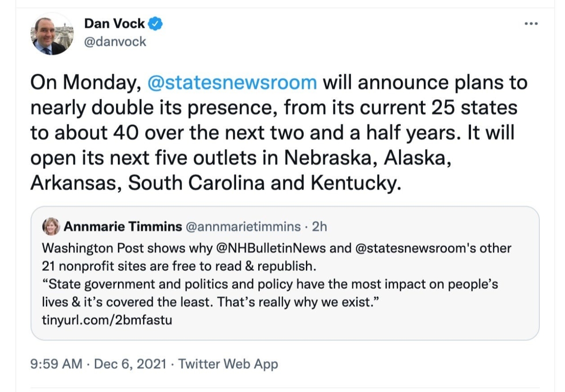
Task: Click the @NHBulletinNews mention
Action: (x=271, y=248)
